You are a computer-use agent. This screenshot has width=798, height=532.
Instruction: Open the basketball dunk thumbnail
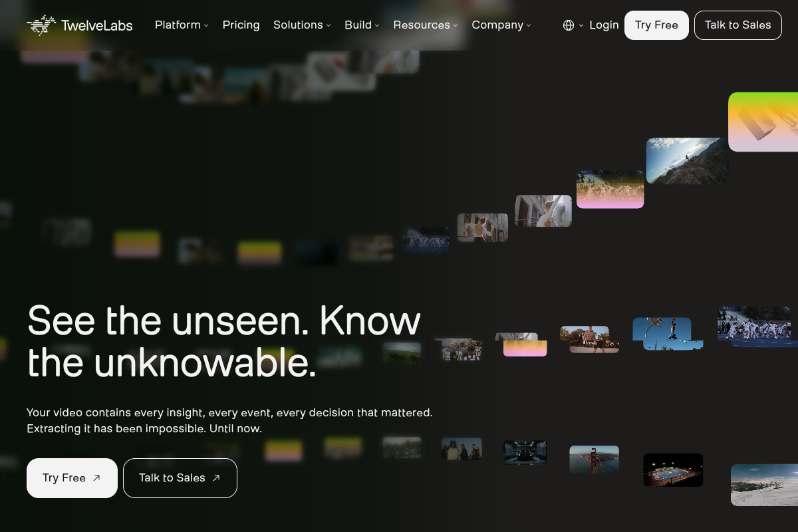667,333
